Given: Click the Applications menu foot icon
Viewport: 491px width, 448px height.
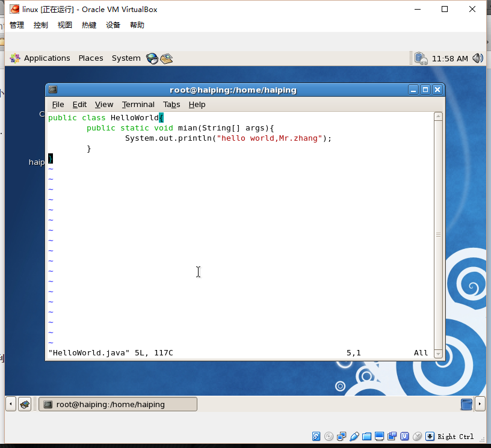Looking at the screenshot, I should [x=14, y=58].
